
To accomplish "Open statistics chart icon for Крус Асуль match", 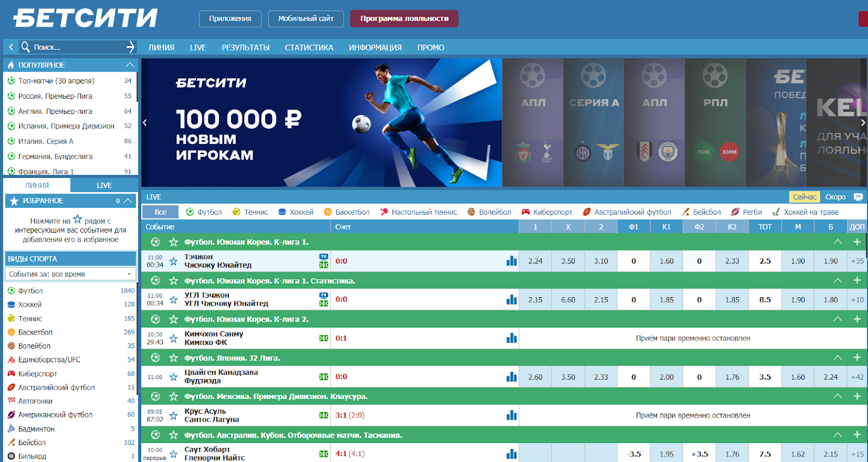I will coord(512,415).
